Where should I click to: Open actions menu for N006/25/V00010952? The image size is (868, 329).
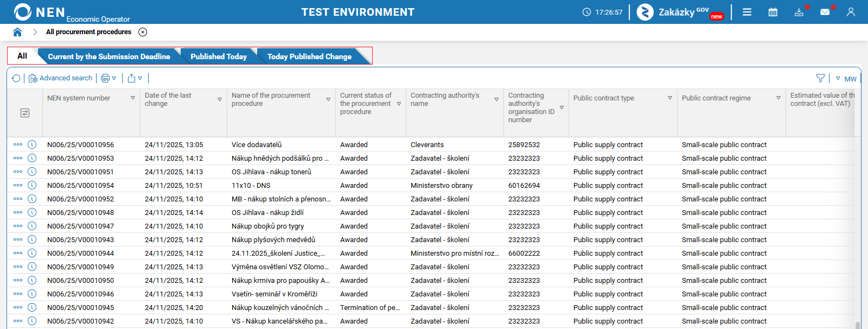18,199
